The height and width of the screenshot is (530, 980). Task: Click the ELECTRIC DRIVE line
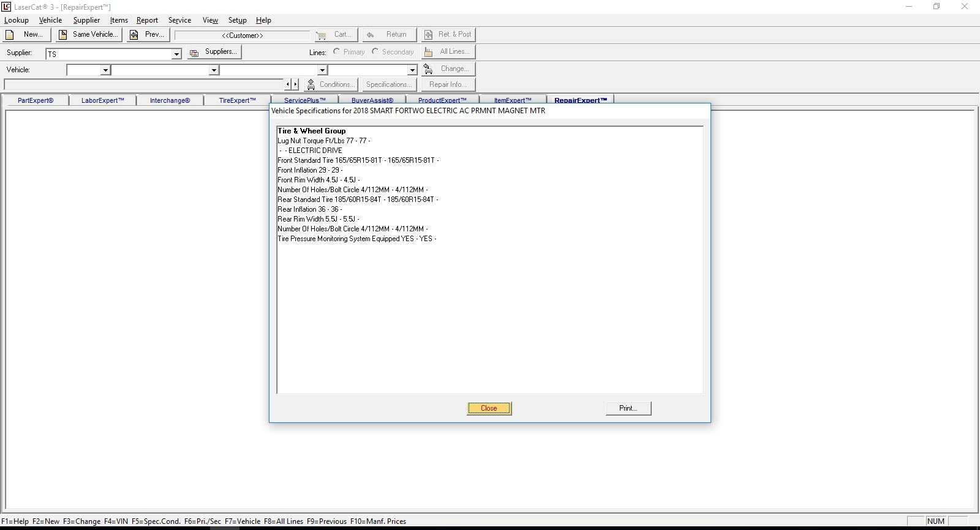point(310,151)
